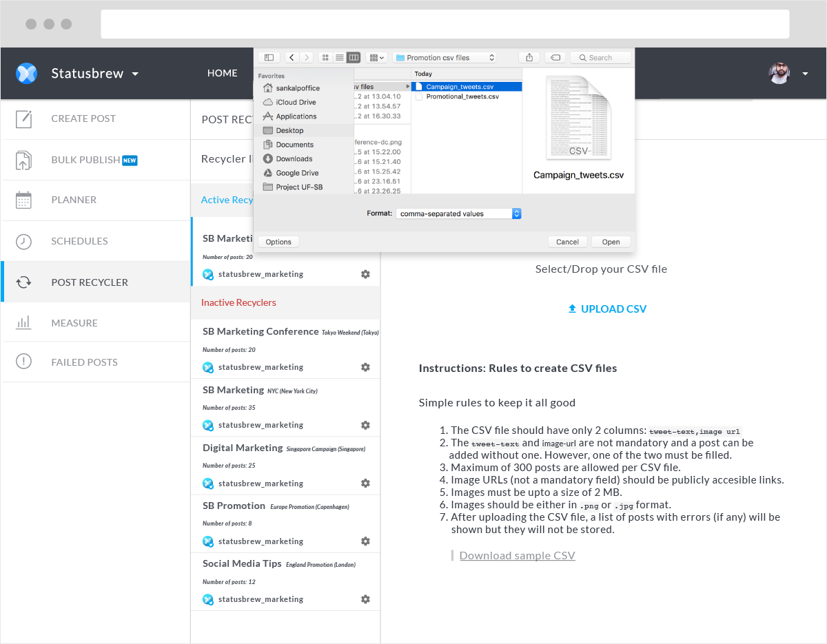The width and height of the screenshot is (827, 644).
Task: Click the UPLOAD CSV button
Action: click(607, 309)
